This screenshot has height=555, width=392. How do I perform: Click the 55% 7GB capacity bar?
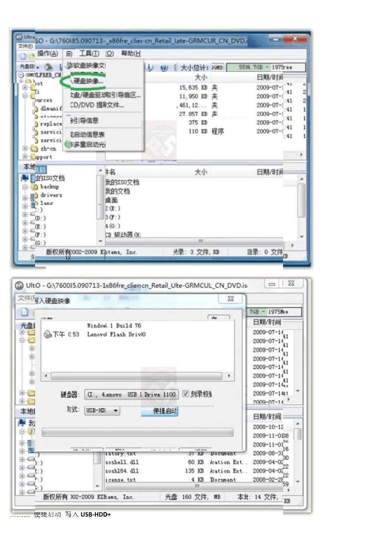(x=266, y=67)
